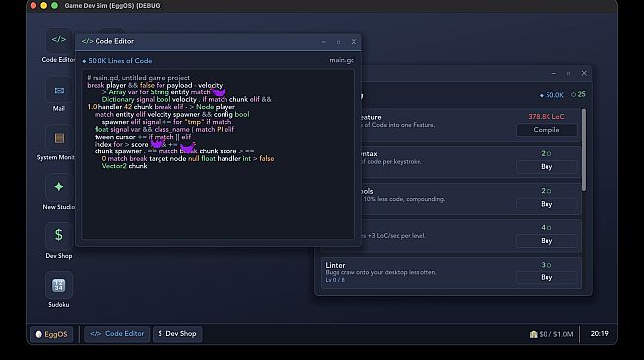Buy the code-per-keystroke upgrade
This screenshot has height=360, width=644.
click(x=547, y=167)
